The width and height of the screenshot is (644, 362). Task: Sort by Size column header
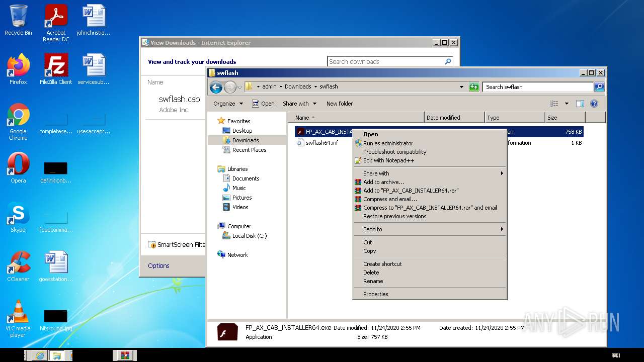[x=565, y=118]
